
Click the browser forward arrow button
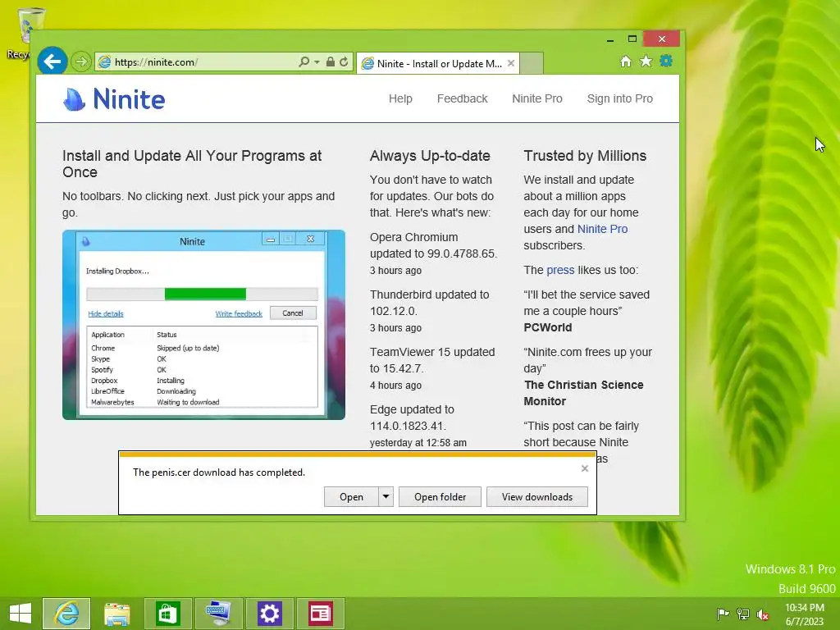point(81,62)
